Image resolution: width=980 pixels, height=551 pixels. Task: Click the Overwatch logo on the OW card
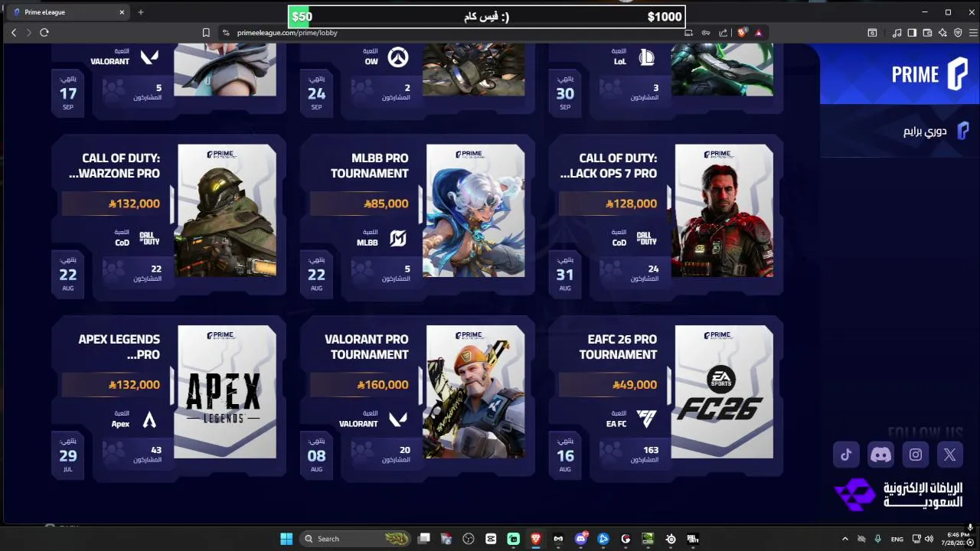pos(398,57)
